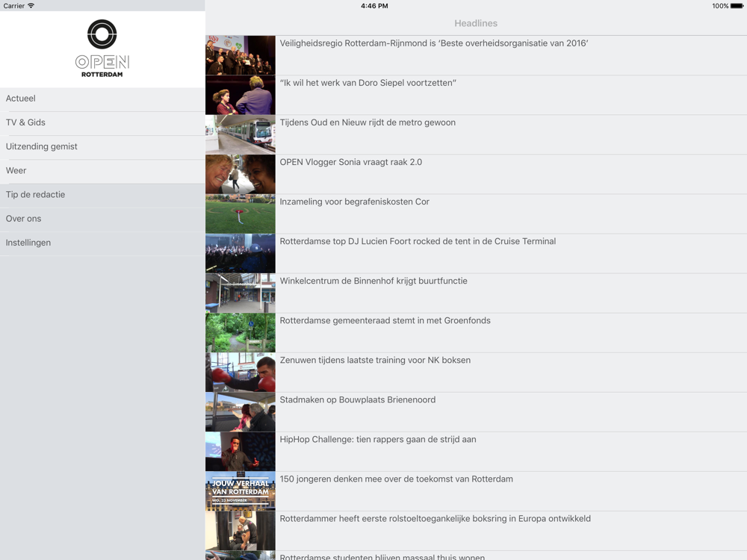
Task: Open Instellingen settings page
Action: (102, 243)
